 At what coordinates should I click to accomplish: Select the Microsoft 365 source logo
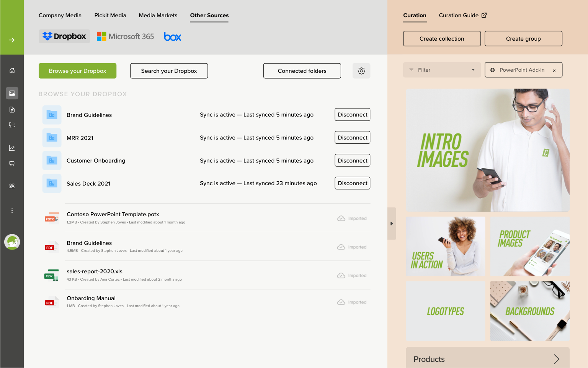pos(126,36)
